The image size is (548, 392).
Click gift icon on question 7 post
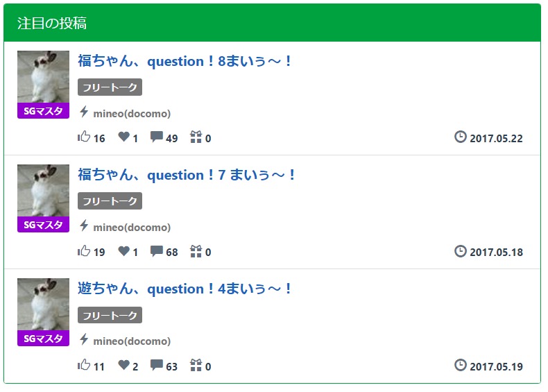pos(196,251)
